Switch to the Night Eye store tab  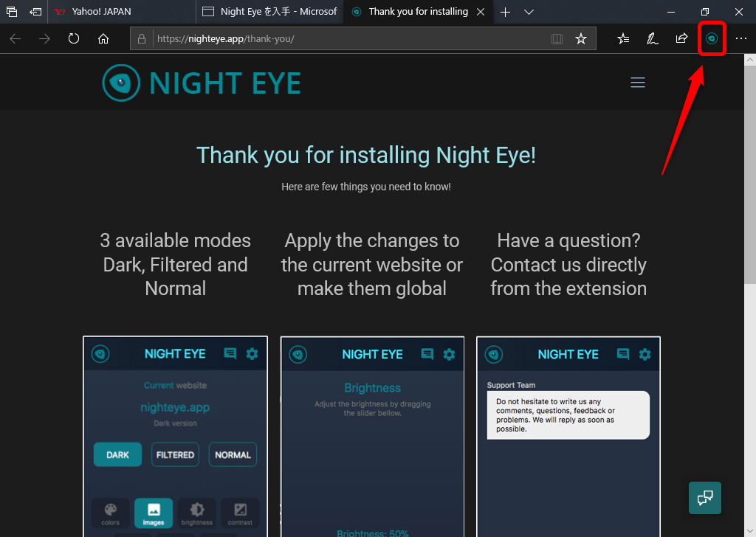click(x=270, y=12)
